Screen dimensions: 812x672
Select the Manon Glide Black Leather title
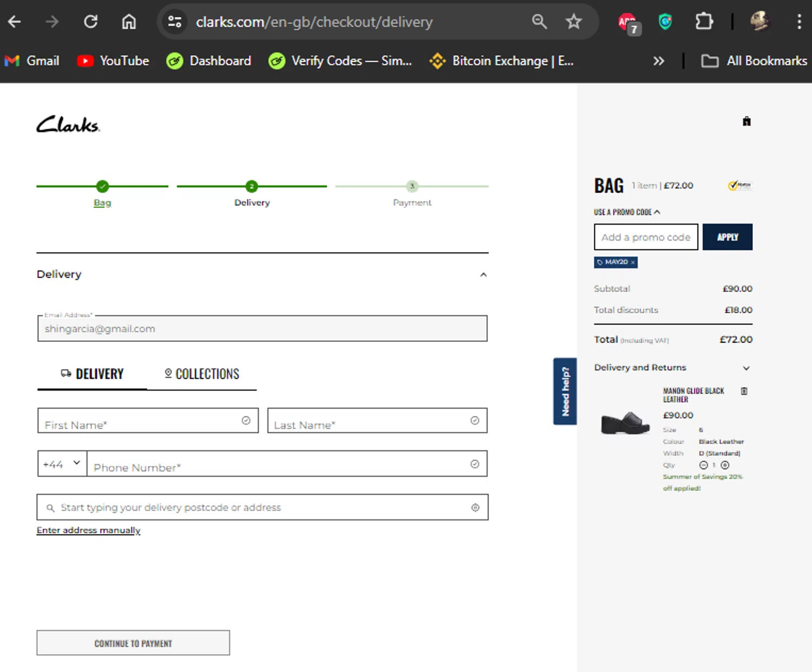click(x=694, y=395)
